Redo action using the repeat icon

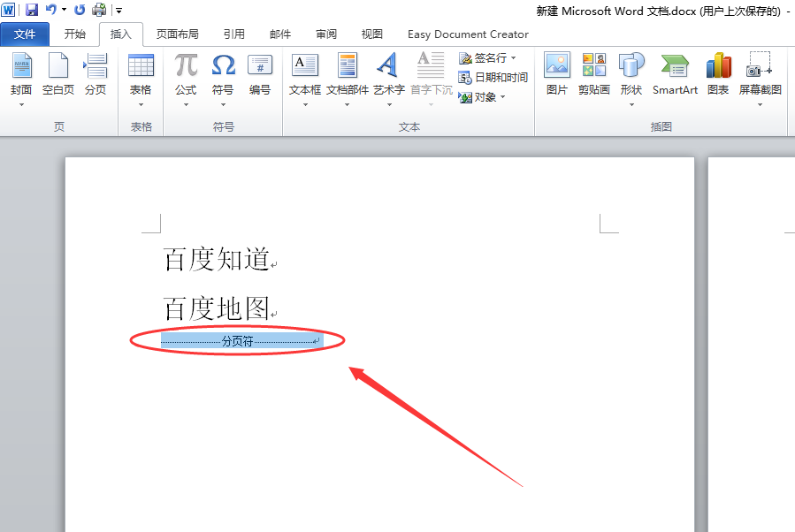pos(80,10)
